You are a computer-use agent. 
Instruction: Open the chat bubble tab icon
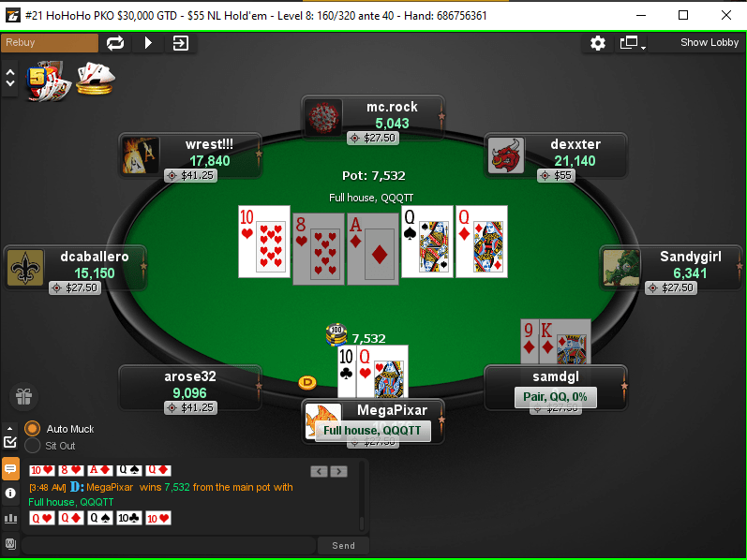tap(10, 469)
